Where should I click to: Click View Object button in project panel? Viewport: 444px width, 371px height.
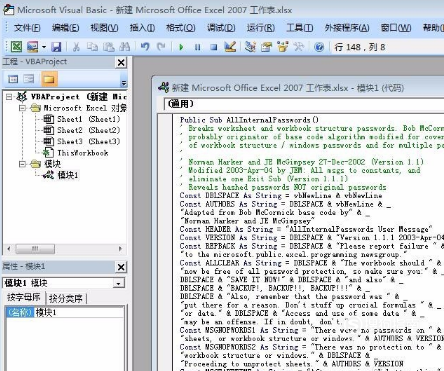(29, 79)
